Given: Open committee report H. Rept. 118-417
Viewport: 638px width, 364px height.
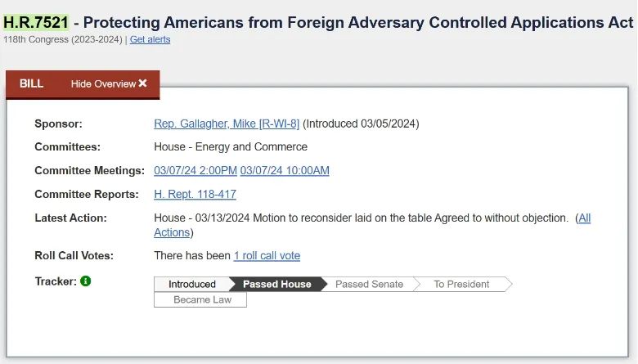Looking at the screenshot, I should (195, 195).
